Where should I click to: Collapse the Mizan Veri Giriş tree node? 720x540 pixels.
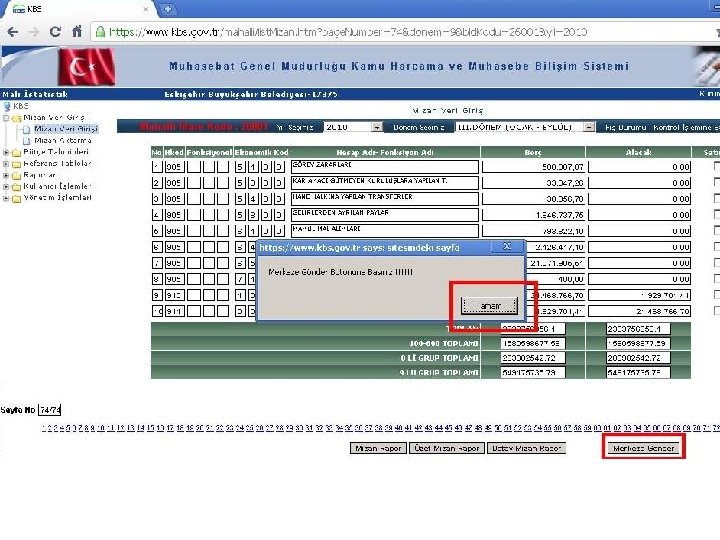point(6,118)
